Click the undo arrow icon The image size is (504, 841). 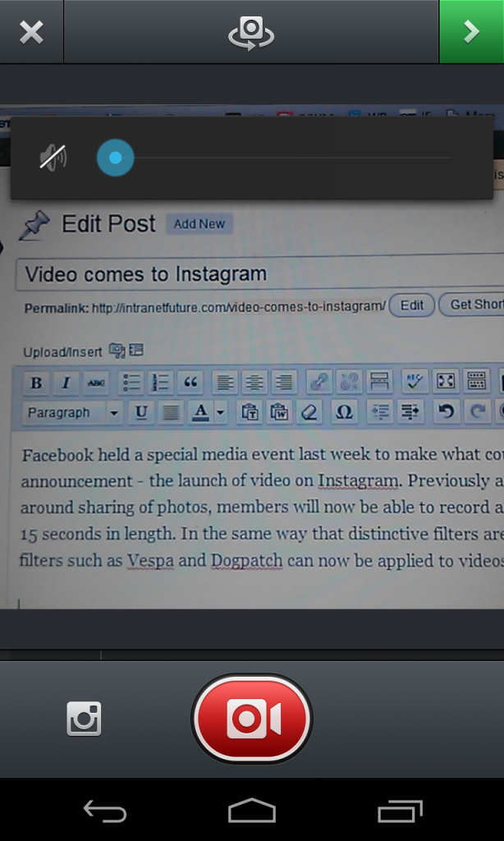pos(446,411)
